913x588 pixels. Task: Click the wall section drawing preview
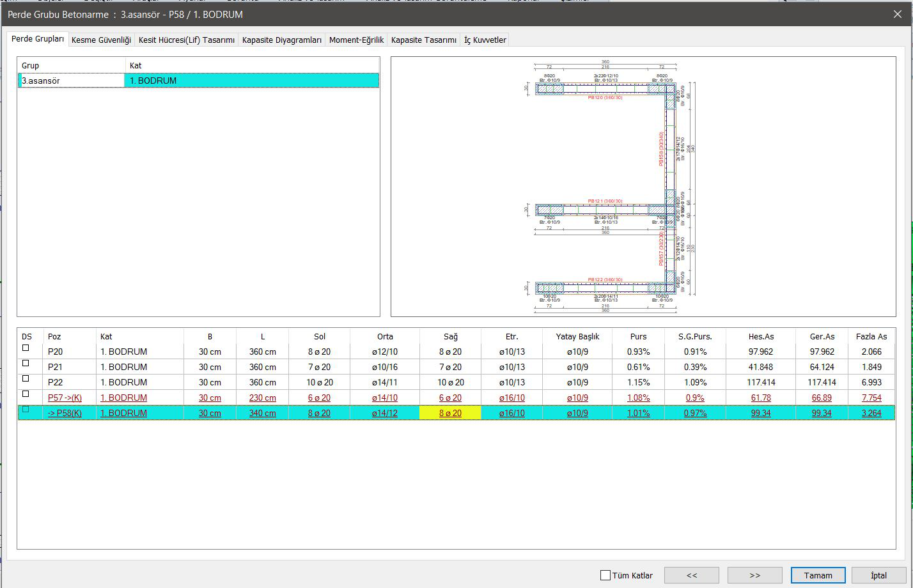pyautogui.click(x=643, y=187)
